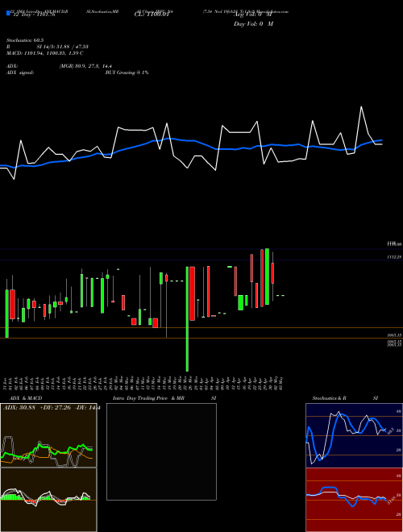Click the 'ADX: 30.88 +DY: 27.26' header
403x532 pixels.
point(36,408)
